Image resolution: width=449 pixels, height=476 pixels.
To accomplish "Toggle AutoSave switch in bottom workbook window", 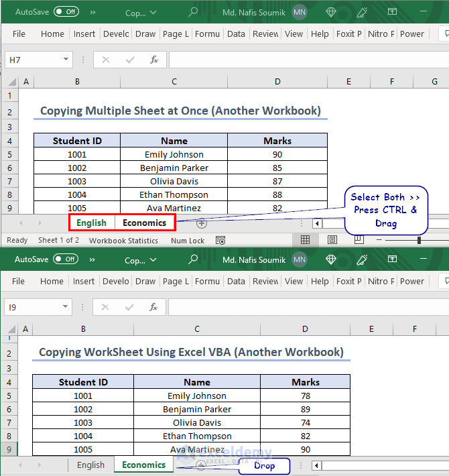I will [66, 259].
